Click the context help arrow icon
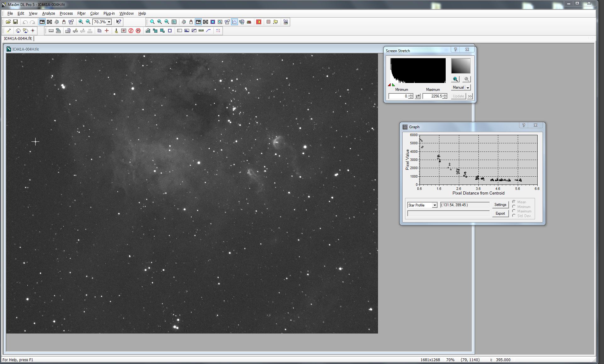Screen dimensions: 604x364 (x=118, y=22)
